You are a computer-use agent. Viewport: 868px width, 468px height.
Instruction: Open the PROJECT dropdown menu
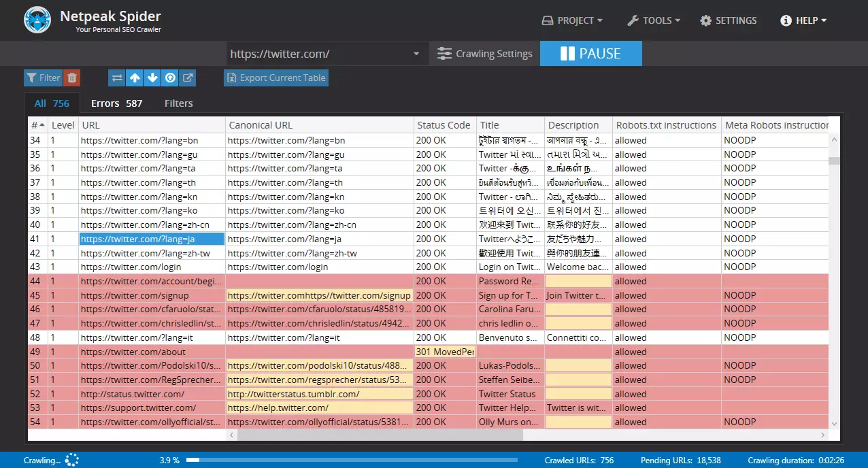coord(572,20)
